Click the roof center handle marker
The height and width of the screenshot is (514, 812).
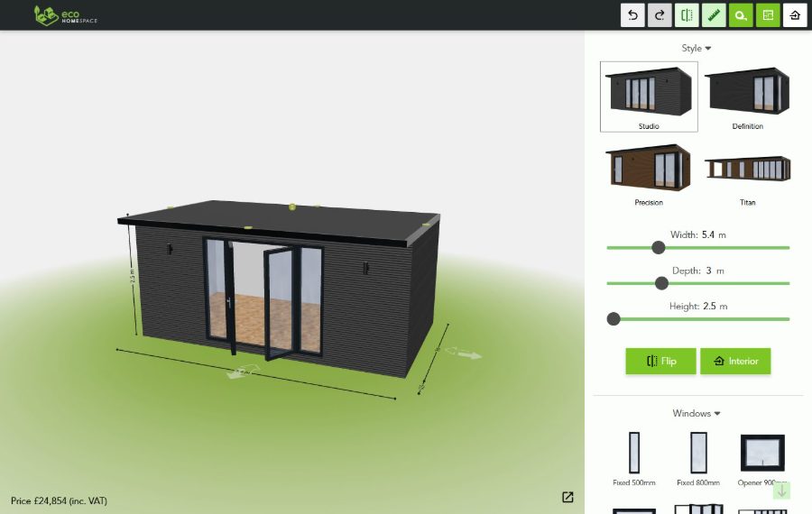pyautogui.click(x=292, y=207)
